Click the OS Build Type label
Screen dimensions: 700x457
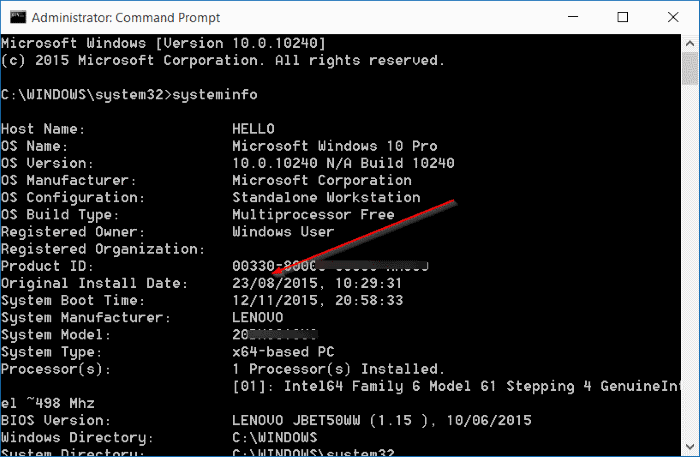[60, 215]
